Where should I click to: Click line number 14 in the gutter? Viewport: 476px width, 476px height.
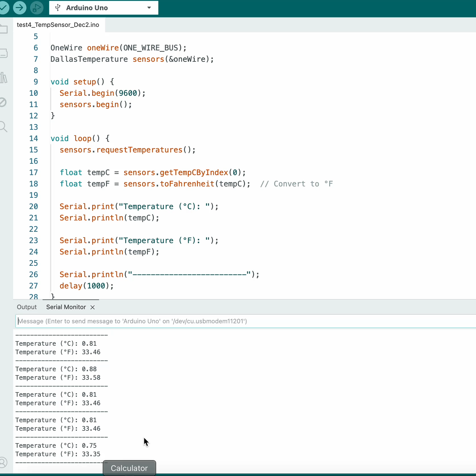click(33, 138)
